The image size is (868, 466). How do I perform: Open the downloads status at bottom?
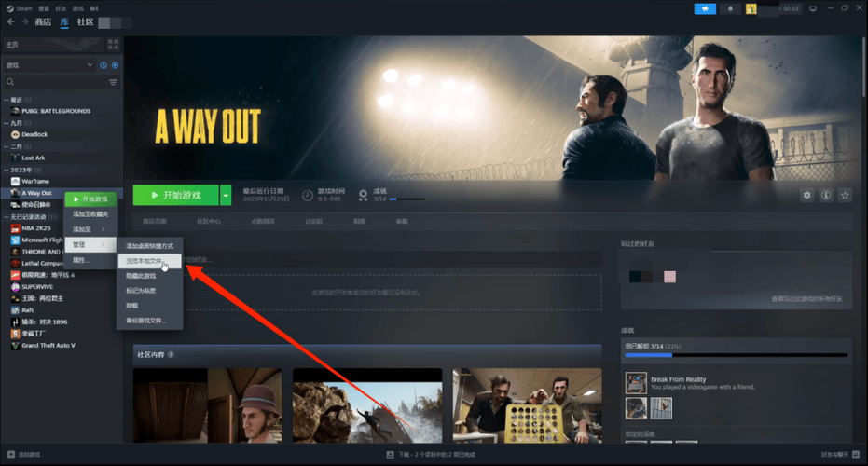click(431, 455)
